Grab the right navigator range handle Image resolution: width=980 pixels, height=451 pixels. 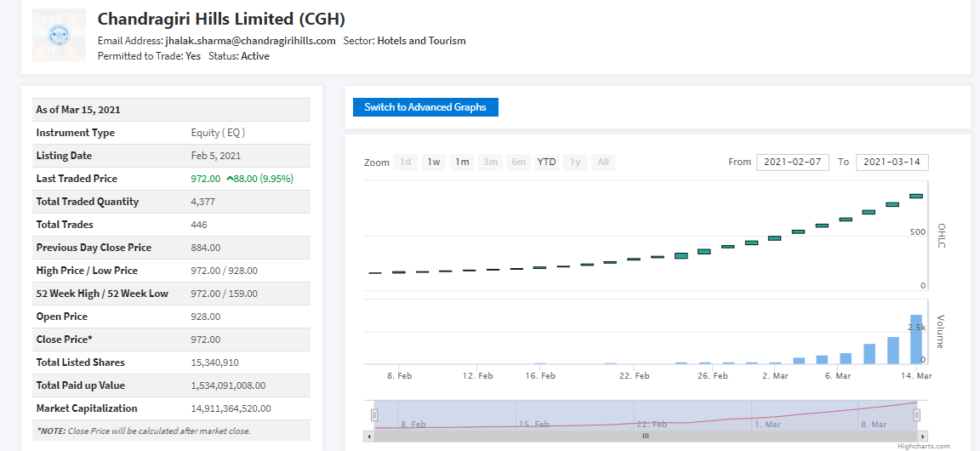917,414
